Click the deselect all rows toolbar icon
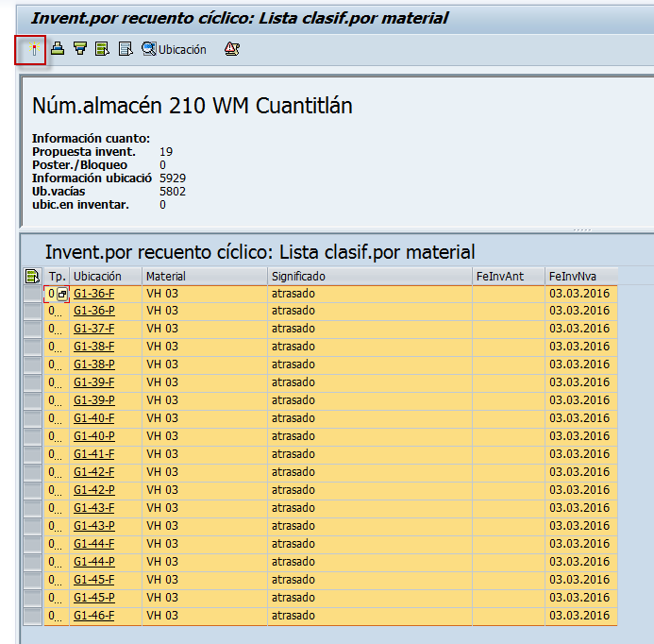 point(126,49)
